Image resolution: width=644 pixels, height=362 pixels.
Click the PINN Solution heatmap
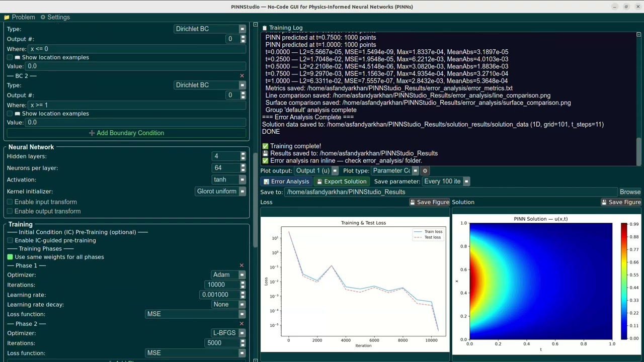[541, 281]
